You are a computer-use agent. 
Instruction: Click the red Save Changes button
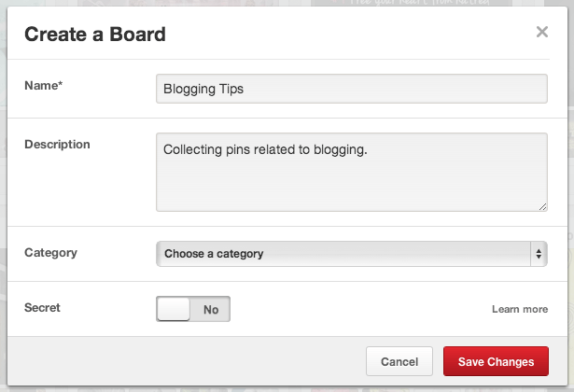(496, 362)
